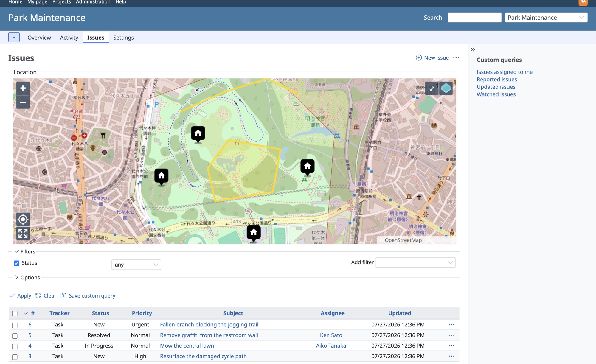The image size is (596, 364).
Task: Center map on my current location
Action: [23, 220]
